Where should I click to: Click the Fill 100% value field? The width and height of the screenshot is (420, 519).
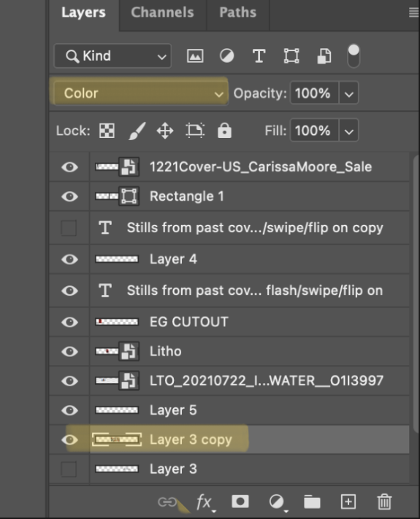click(x=314, y=131)
